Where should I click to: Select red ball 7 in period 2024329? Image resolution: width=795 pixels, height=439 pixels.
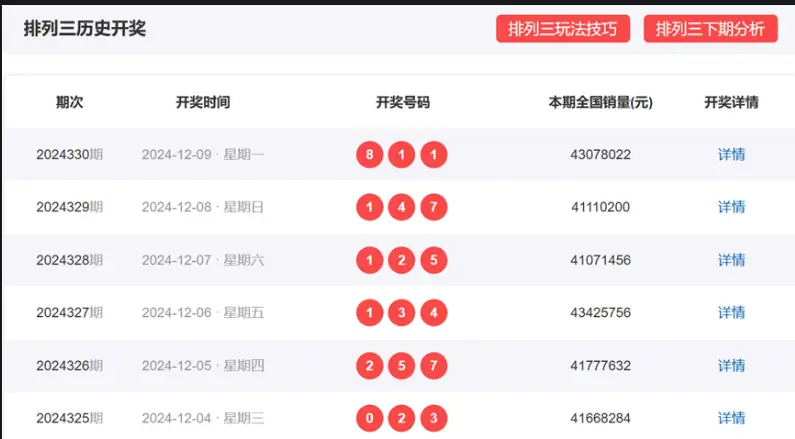434,207
